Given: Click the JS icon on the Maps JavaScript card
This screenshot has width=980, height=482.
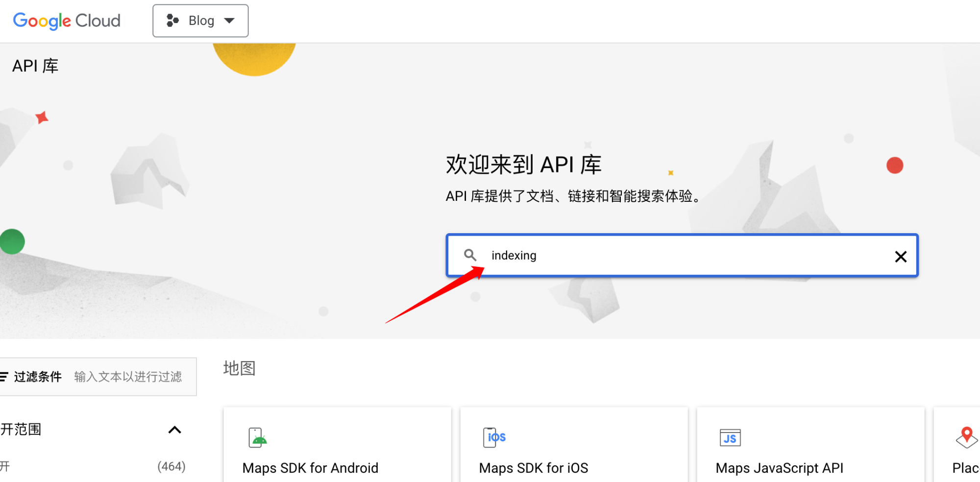Looking at the screenshot, I should [730, 437].
